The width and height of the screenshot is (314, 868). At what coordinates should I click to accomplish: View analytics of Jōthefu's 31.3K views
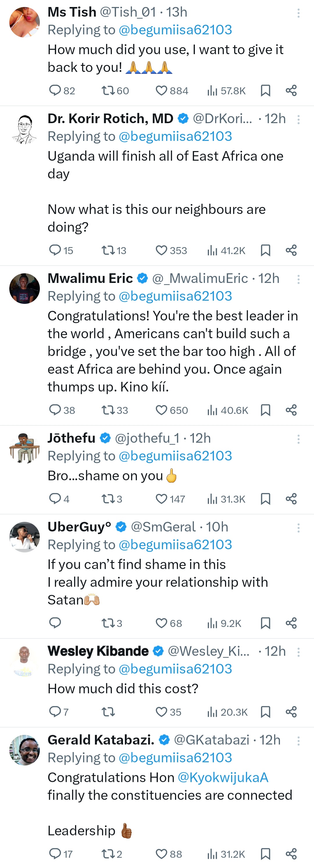tap(226, 499)
